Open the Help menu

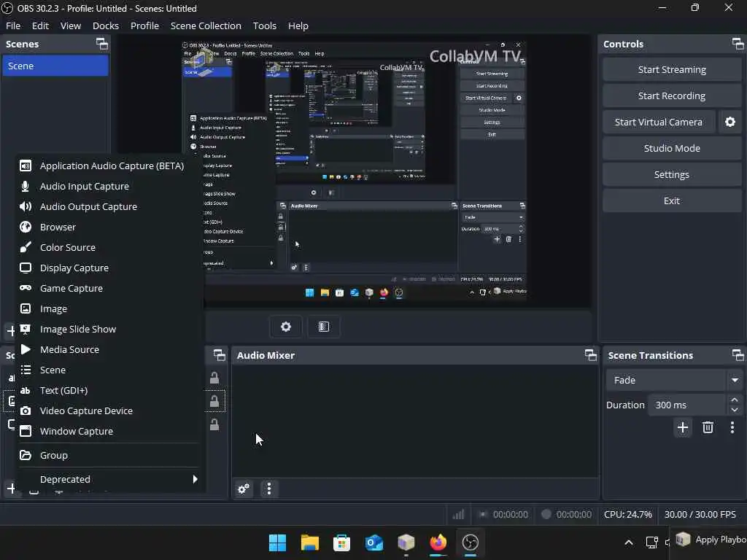coord(298,26)
